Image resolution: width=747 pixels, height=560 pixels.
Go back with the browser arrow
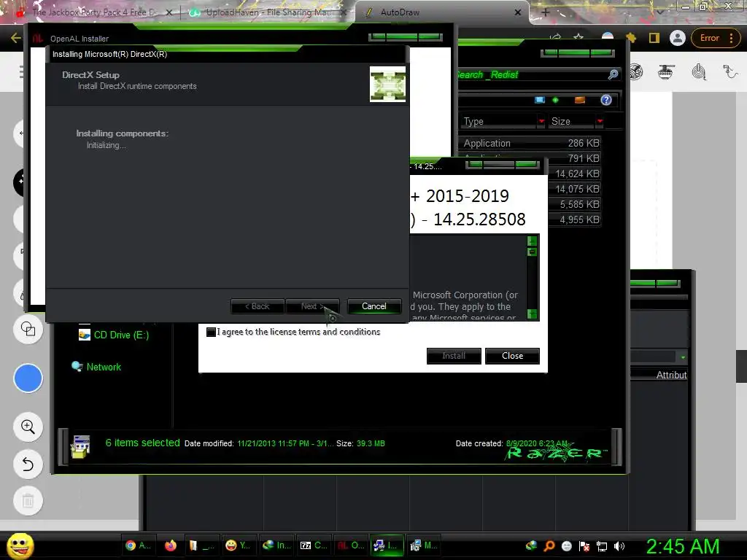(x=15, y=38)
